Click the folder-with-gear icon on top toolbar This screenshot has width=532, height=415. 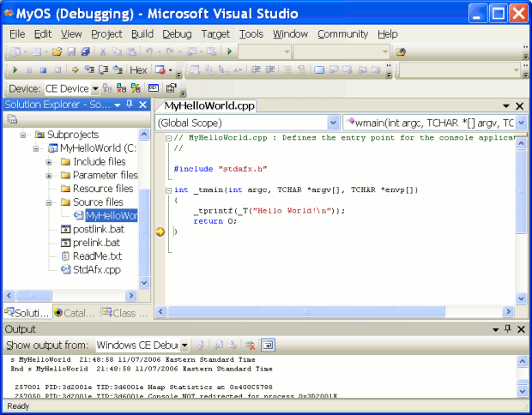point(401,51)
